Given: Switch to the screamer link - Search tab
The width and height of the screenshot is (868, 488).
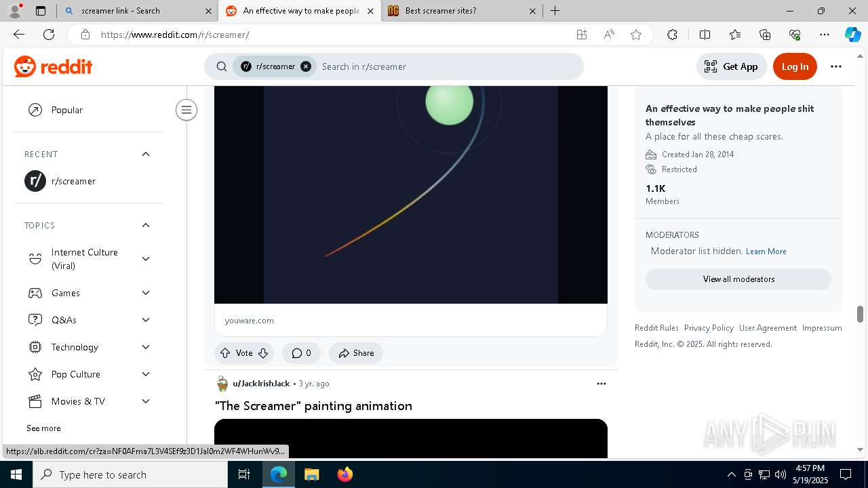Looking at the screenshot, I should (138, 11).
